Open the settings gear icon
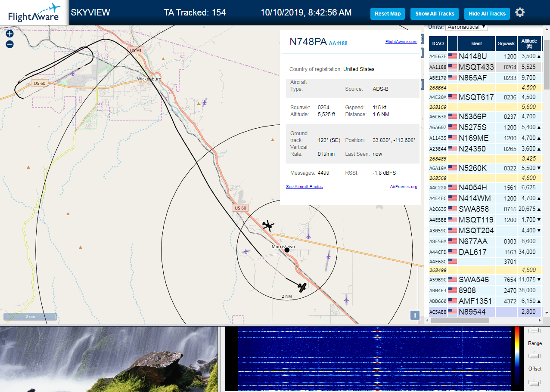550x392 pixels. (520, 12)
